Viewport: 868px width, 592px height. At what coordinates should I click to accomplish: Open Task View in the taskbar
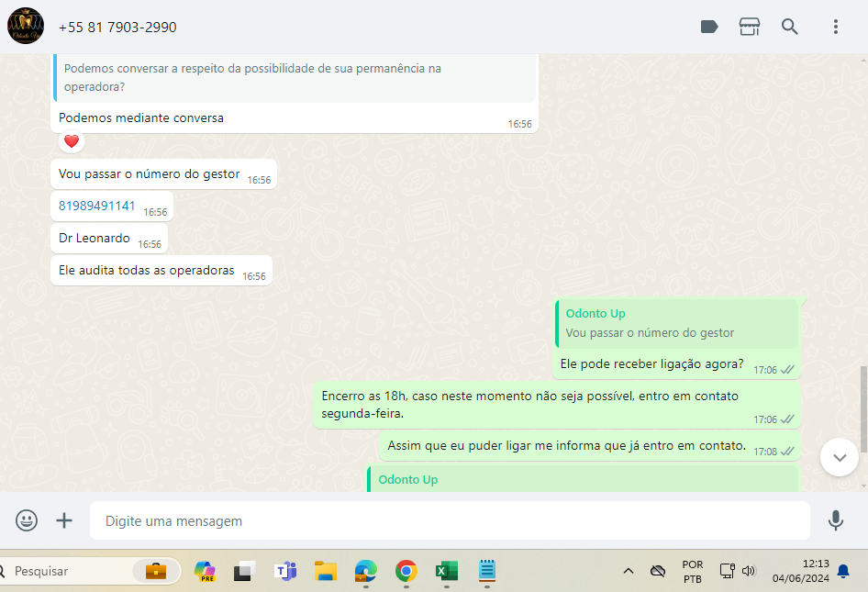pos(245,571)
